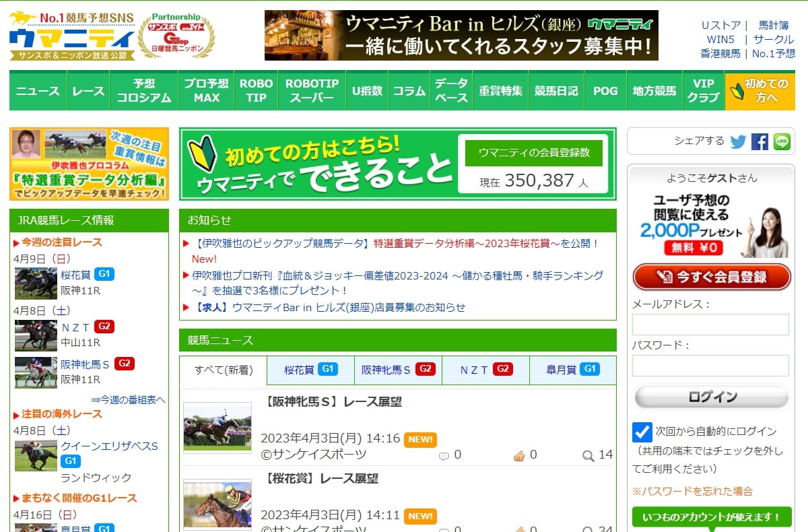The width and height of the screenshot is (808, 532).
Task: Open the レース menu
Action: pyautogui.click(x=88, y=91)
